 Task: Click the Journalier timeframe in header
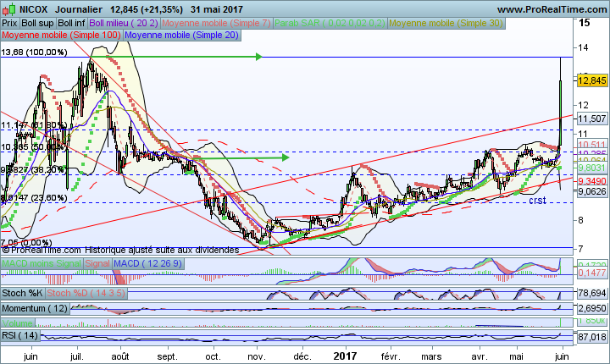click(79, 9)
